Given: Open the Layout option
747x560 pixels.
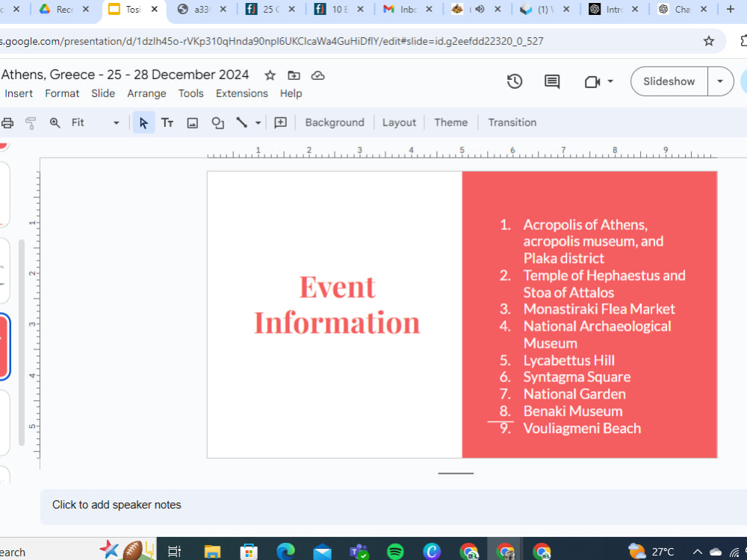Looking at the screenshot, I should tap(399, 123).
